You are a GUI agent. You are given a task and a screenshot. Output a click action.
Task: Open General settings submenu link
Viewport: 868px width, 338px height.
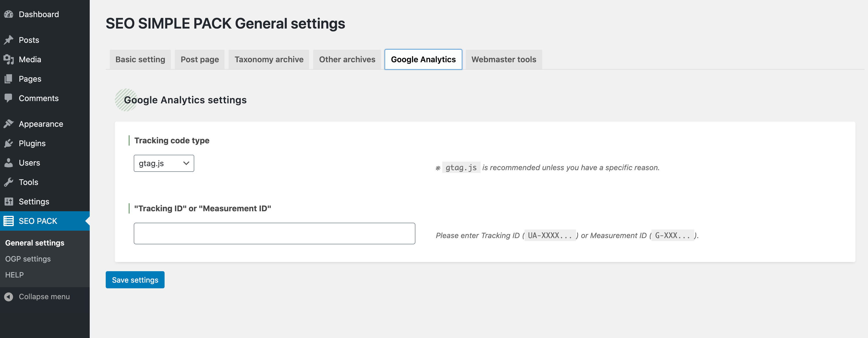[x=35, y=243]
